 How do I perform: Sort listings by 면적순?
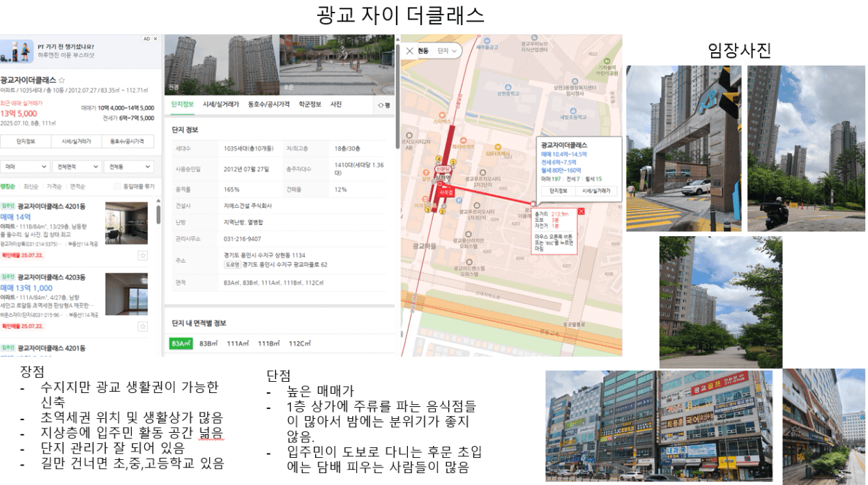pos(77,186)
